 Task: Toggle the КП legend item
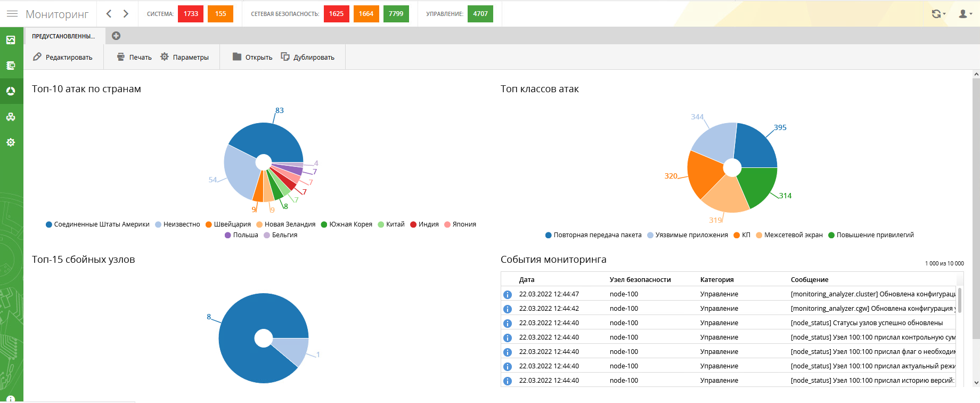click(742, 235)
